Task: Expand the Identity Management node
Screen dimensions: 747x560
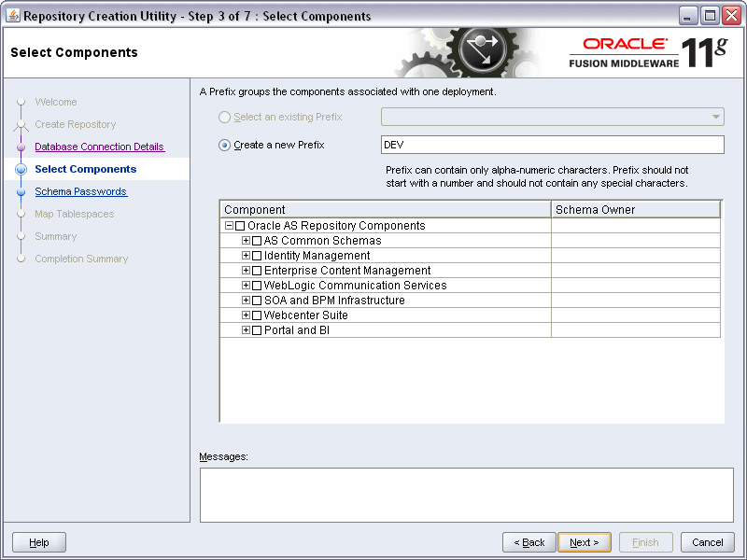Action: tap(246, 255)
